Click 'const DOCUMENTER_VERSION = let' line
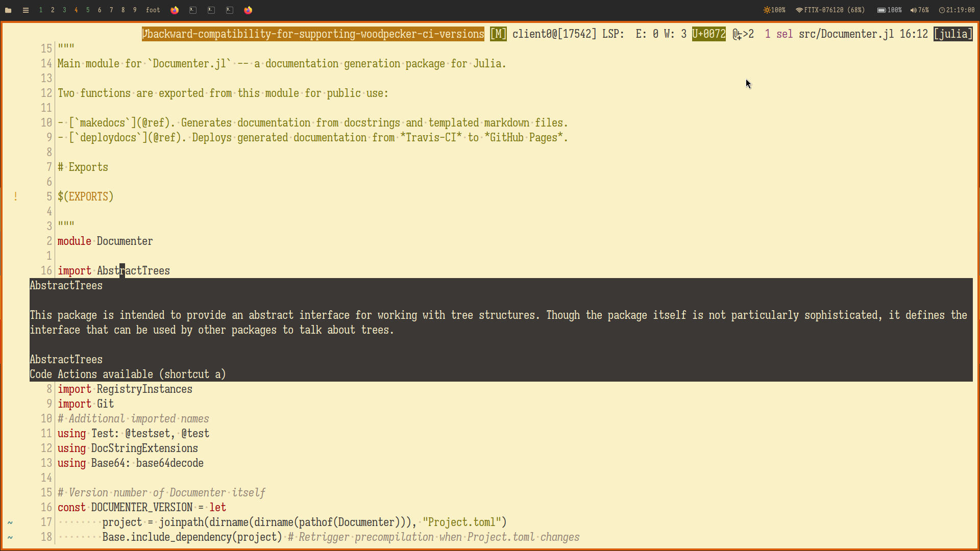This screenshot has width=980, height=551. (142, 508)
